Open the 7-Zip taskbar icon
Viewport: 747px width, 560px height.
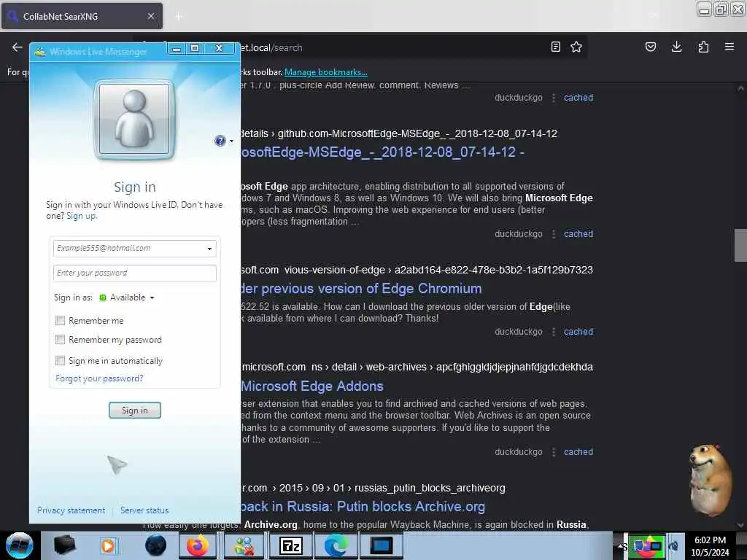290,545
